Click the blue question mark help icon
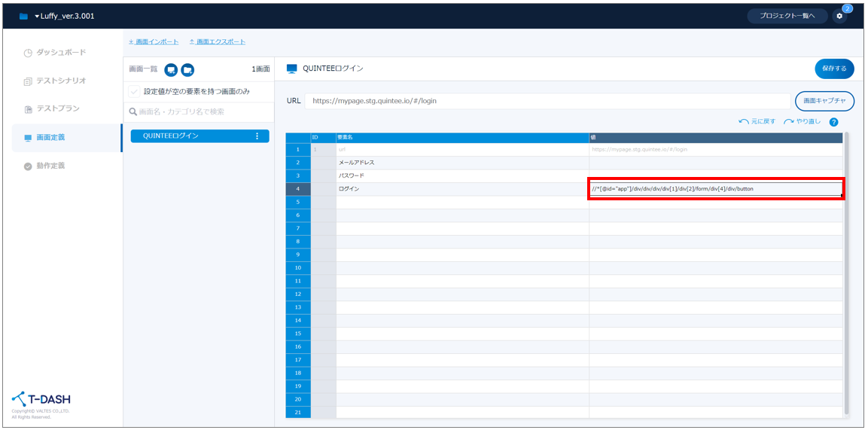Image resolution: width=868 pixels, height=430 pixels. pos(833,122)
